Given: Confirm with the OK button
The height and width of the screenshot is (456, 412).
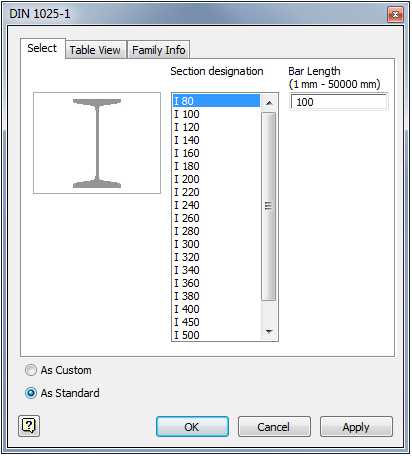Looking at the screenshot, I should click(192, 427).
